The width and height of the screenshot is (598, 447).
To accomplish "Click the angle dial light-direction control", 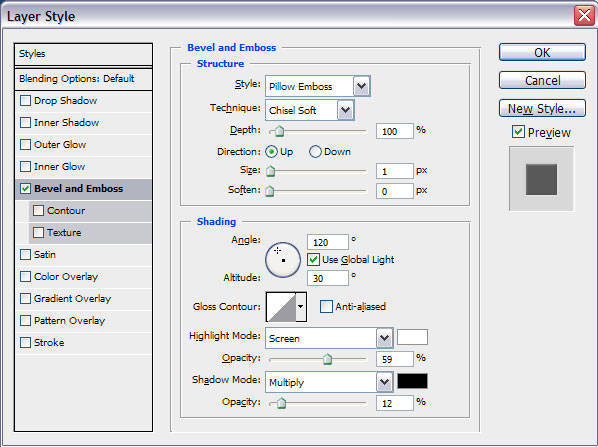I will coord(283,260).
